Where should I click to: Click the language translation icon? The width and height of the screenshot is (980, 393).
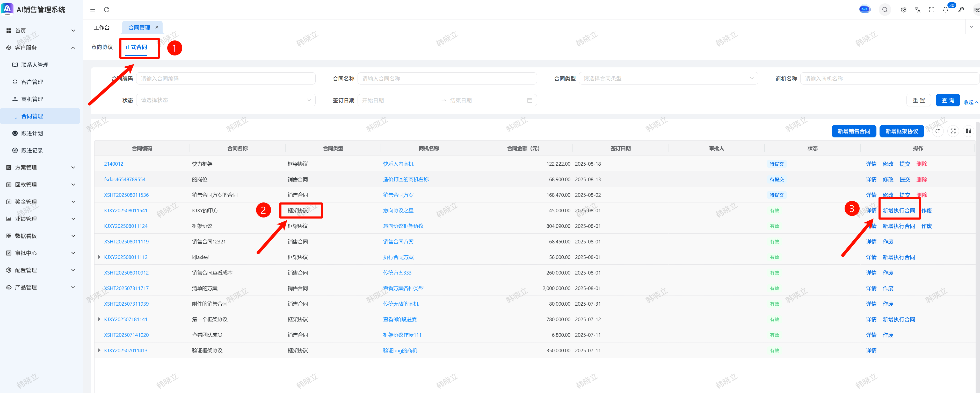[917, 10]
